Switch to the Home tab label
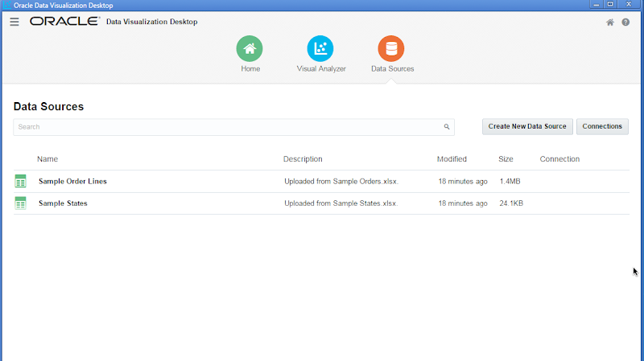Image resolution: width=644 pixels, height=361 pixels. coord(250,69)
